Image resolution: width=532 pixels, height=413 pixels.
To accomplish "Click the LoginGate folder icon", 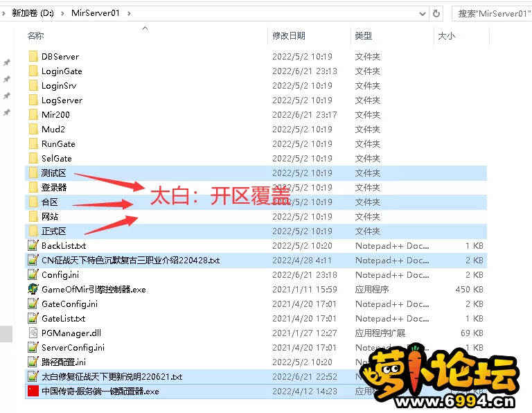I will pyautogui.click(x=33, y=71).
